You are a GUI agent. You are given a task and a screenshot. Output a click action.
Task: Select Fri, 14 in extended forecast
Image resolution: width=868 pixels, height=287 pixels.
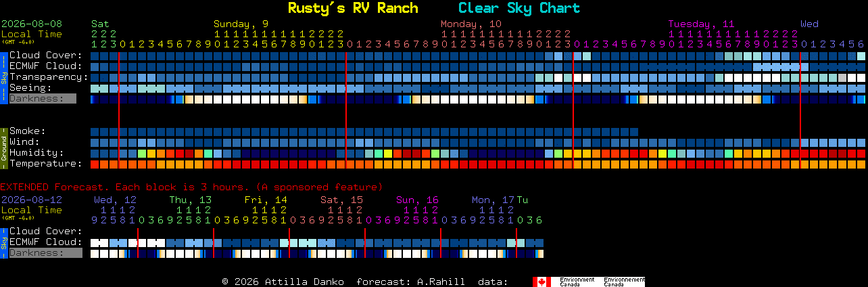click(266, 200)
